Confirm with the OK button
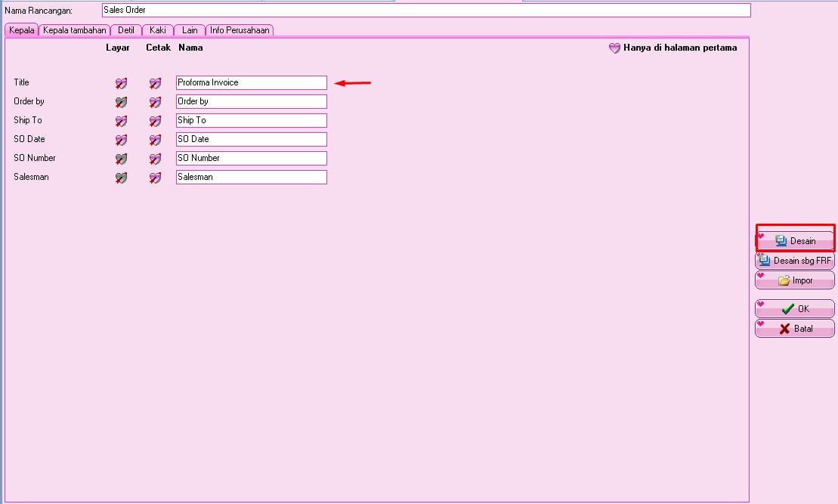The height and width of the screenshot is (504, 838). click(x=795, y=308)
